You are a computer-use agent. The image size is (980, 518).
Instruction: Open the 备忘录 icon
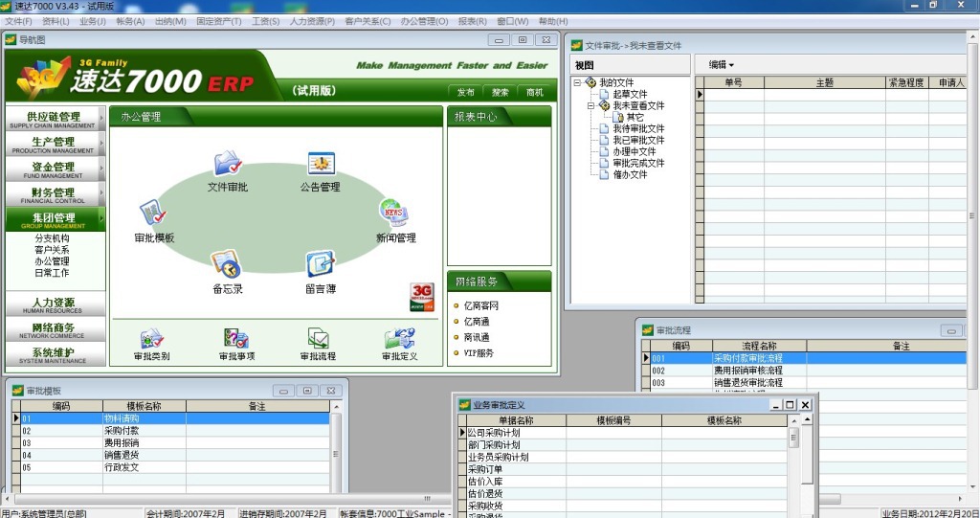(x=226, y=264)
